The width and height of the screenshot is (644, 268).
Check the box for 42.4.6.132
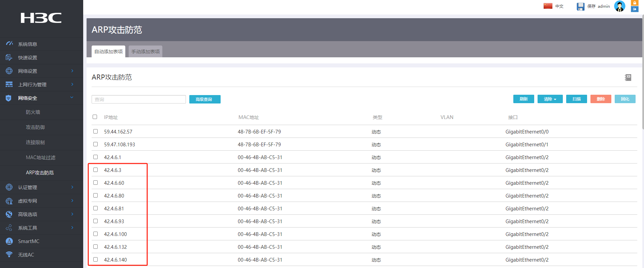tap(96, 247)
